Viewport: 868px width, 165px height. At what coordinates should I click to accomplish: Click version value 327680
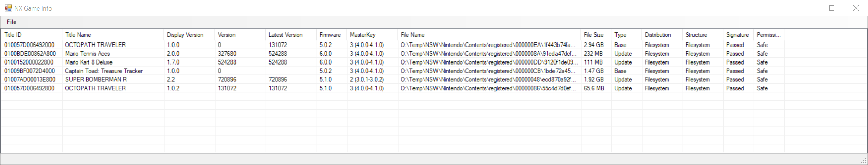point(227,54)
